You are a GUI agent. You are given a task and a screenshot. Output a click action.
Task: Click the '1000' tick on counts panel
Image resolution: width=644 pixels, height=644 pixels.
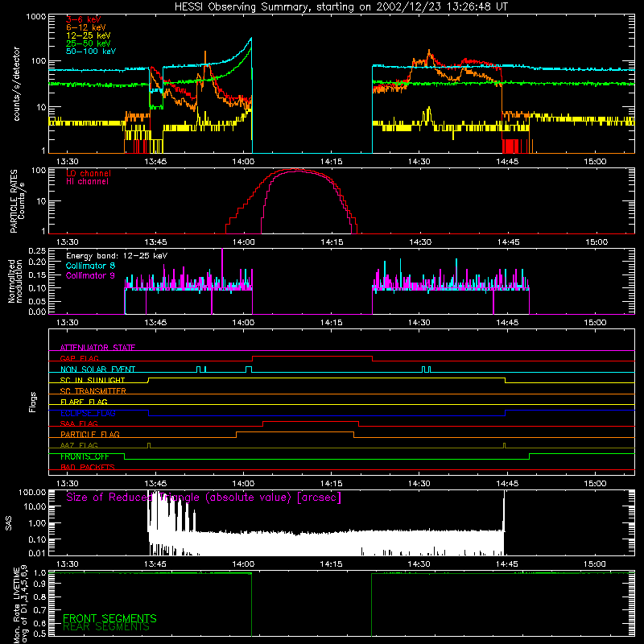point(35,17)
